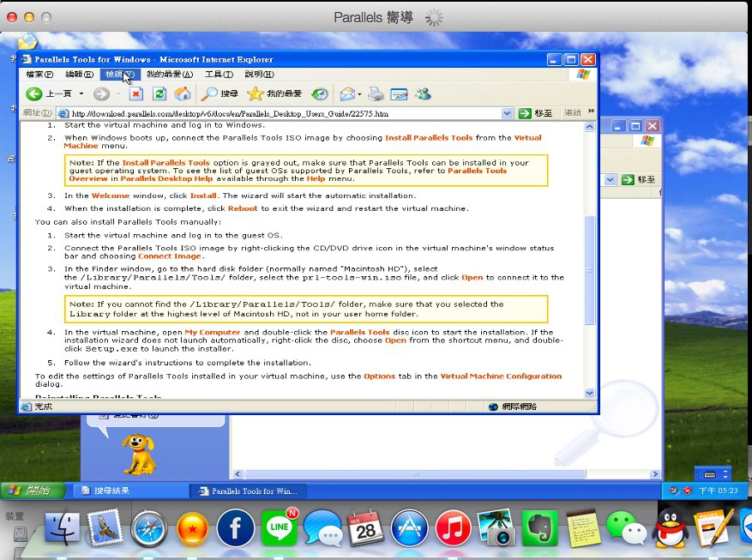752x560 pixels.
Task: Click the Open link after prl-tools-win.iso file
Action: (472, 278)
